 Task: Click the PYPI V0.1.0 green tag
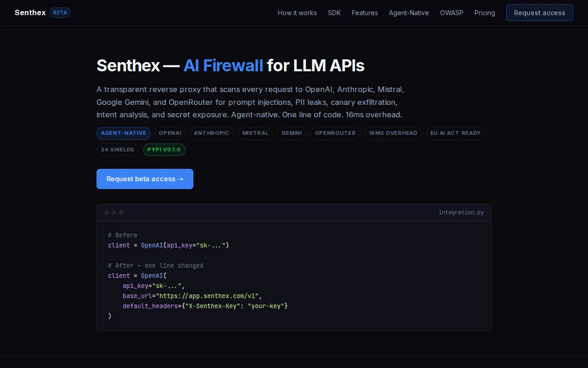[164, 150]
